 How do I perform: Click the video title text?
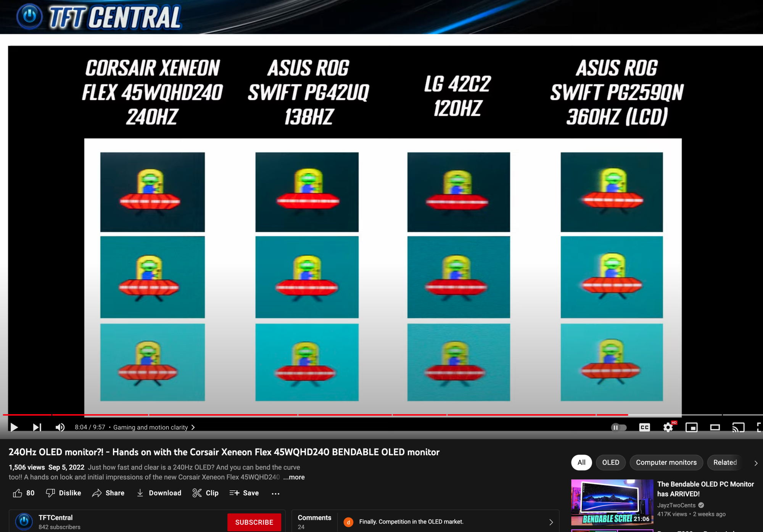pyautogui.click(x=224, y=452)
